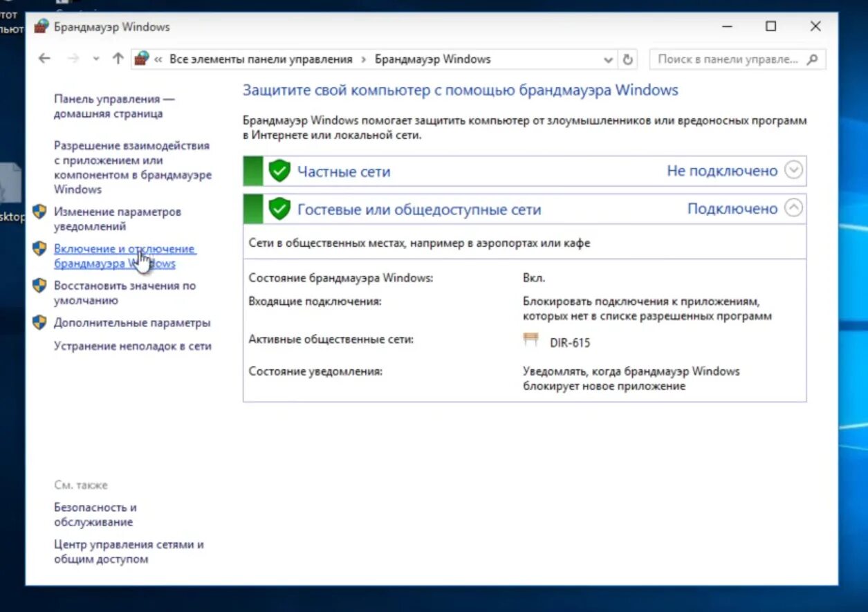The width and height of the screenshot is (868, 612).
Task: Refresh the Control Panel page
Action: [628, 59]
